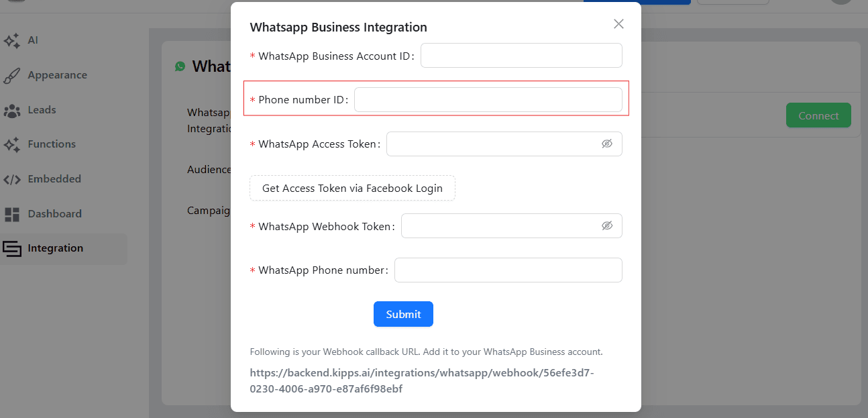Select the WhatsApp Phone number input
The image size is (868, 418).
point(508,270)
